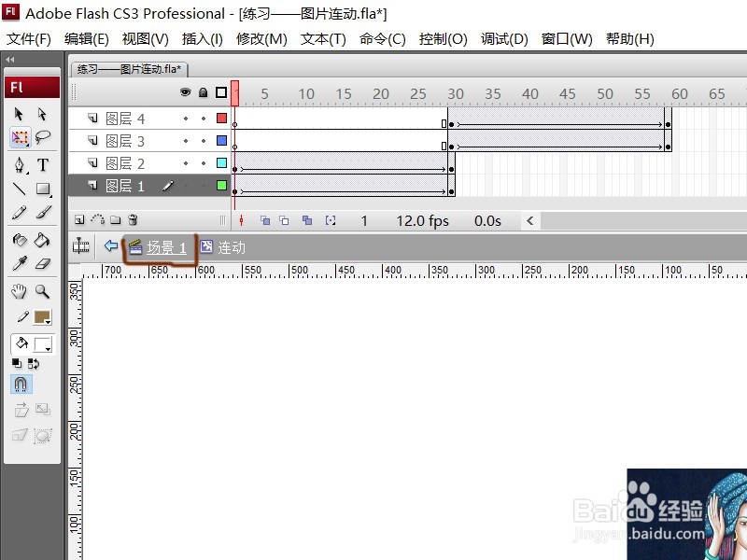747x560 pixels.
Task: Toggle Snap to Objects magnet
Action: tap(21, 384)
